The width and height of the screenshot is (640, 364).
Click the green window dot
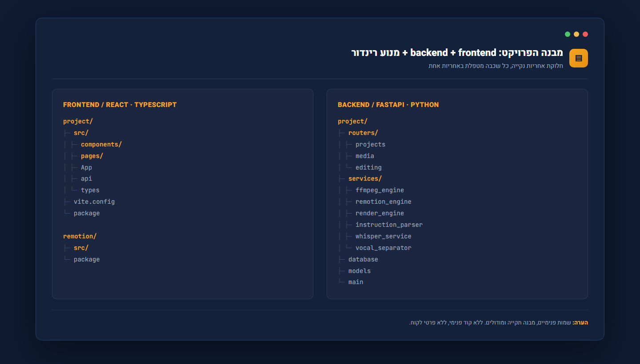[x=568, y=34]
